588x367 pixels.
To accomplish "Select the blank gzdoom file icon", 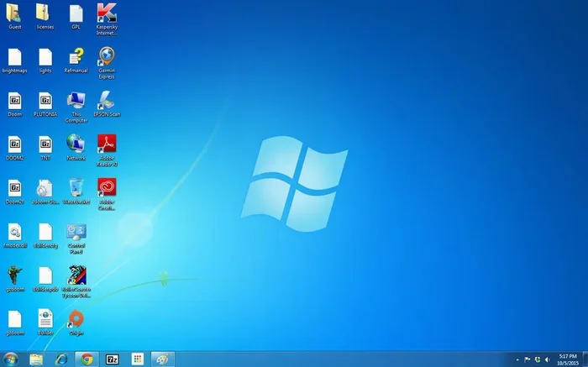I will (x=14, y=319).
